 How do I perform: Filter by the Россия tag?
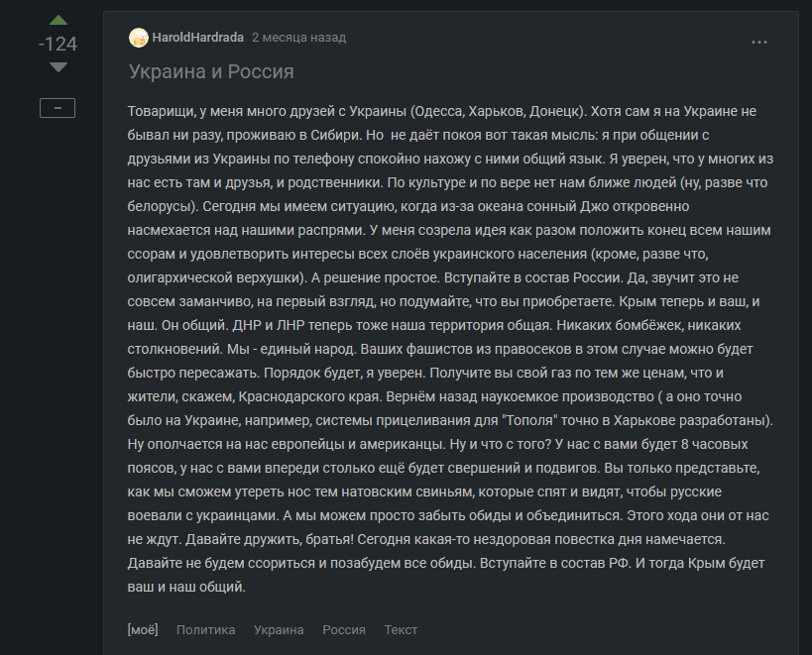click(344, 629)
